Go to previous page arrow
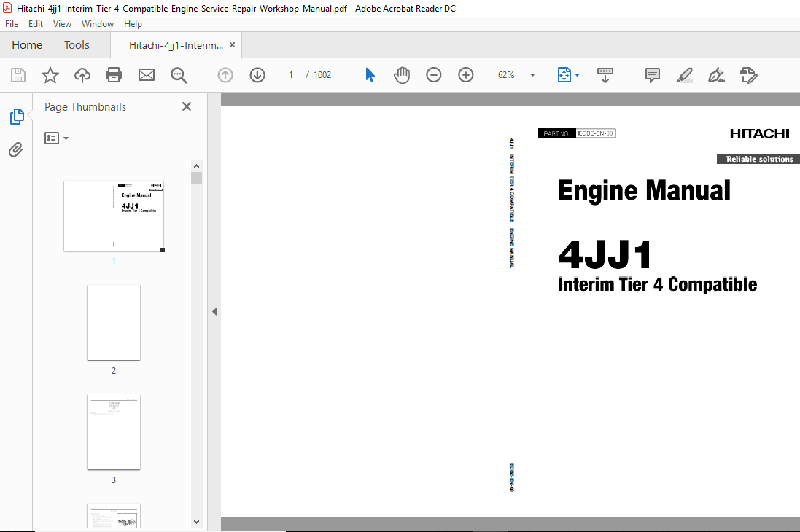 225,75
